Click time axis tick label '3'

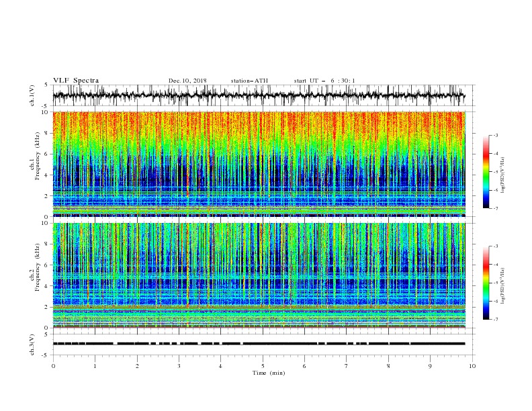(179, 366)
